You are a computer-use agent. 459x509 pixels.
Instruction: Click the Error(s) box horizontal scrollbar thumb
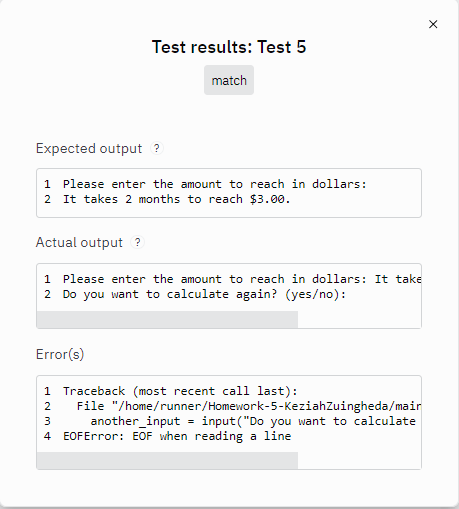point(167,460)
